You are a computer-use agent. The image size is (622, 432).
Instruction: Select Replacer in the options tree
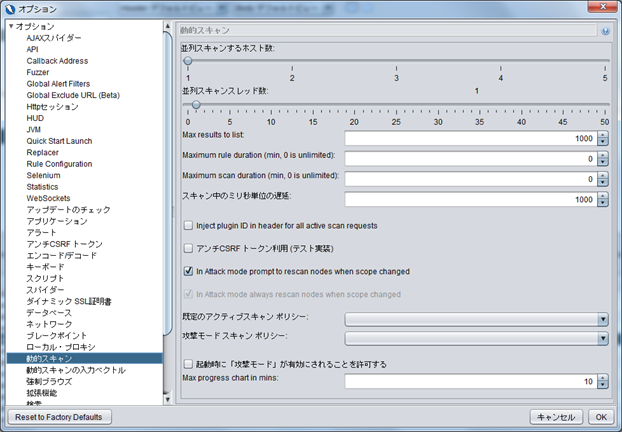[42, 153]
